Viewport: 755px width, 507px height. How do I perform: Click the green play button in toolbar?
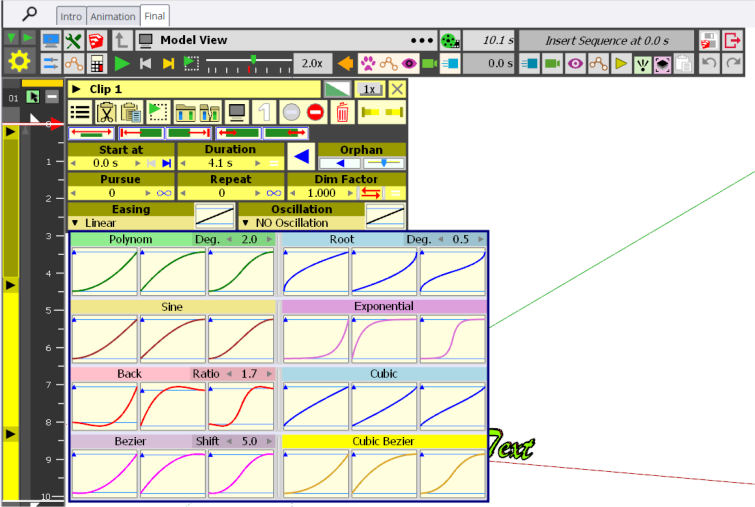click(122, 63)
